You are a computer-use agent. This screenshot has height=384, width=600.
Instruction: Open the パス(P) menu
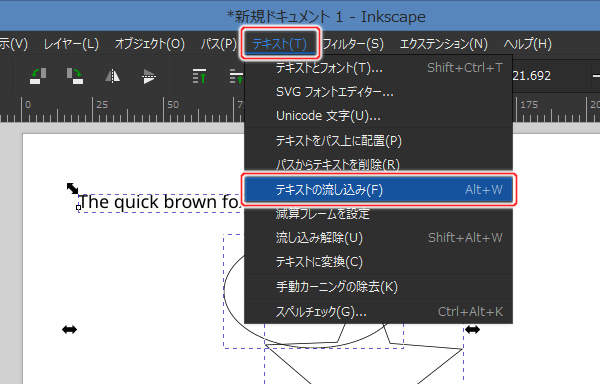pos(218,44)
